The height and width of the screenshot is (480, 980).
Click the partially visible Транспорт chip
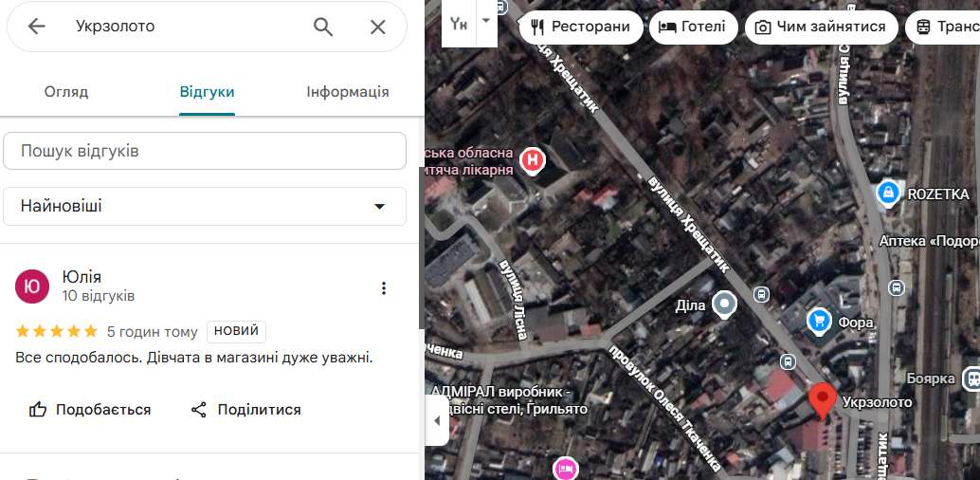point(943,27)
